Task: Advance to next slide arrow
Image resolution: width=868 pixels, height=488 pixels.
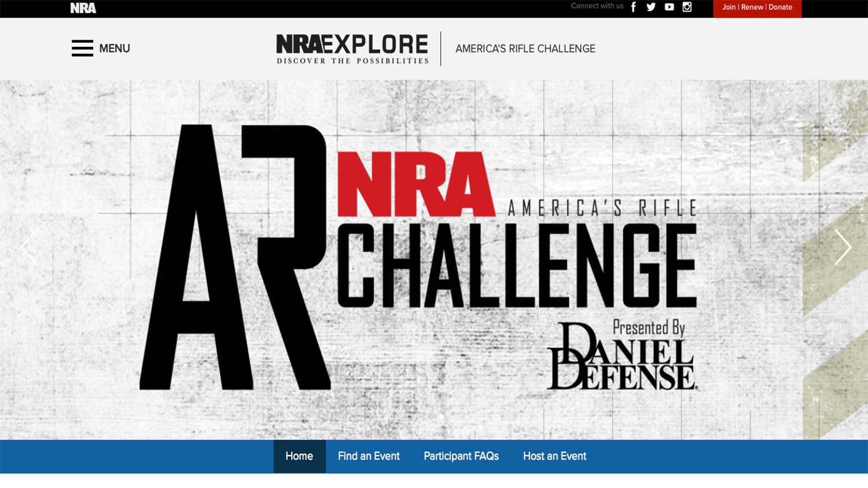Action: (843, 247)
